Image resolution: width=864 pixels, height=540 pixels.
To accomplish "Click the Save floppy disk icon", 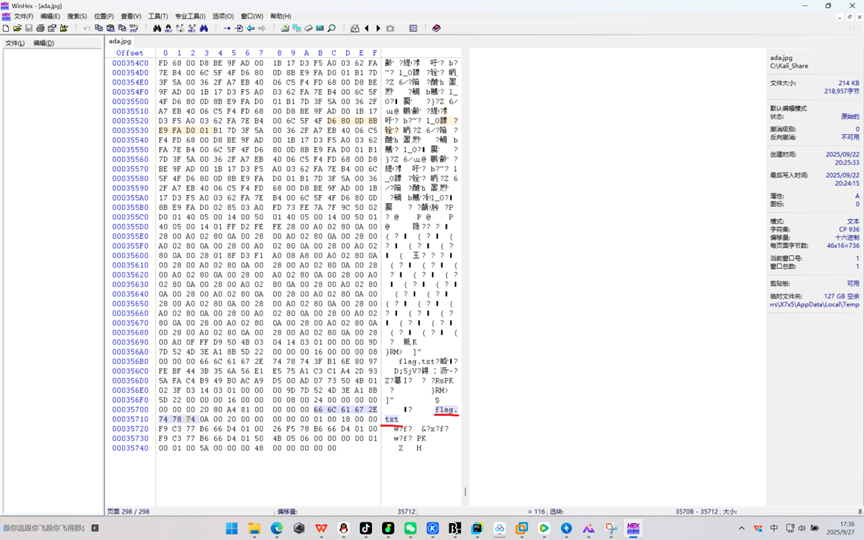I will (x=29, y=28).
